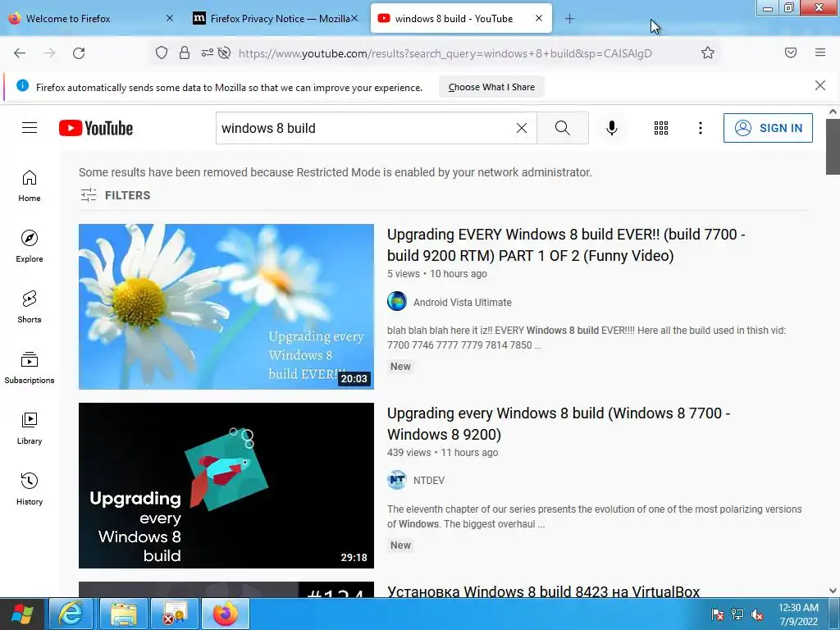Save page to Pocket
This screenshot has width=840, height=630.
791,52
